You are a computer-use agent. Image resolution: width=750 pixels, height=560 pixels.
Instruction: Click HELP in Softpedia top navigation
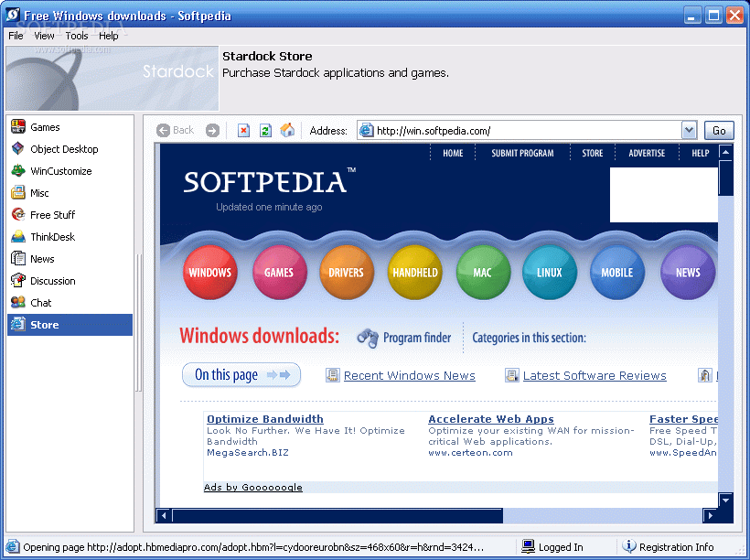(x=701, y=153)
